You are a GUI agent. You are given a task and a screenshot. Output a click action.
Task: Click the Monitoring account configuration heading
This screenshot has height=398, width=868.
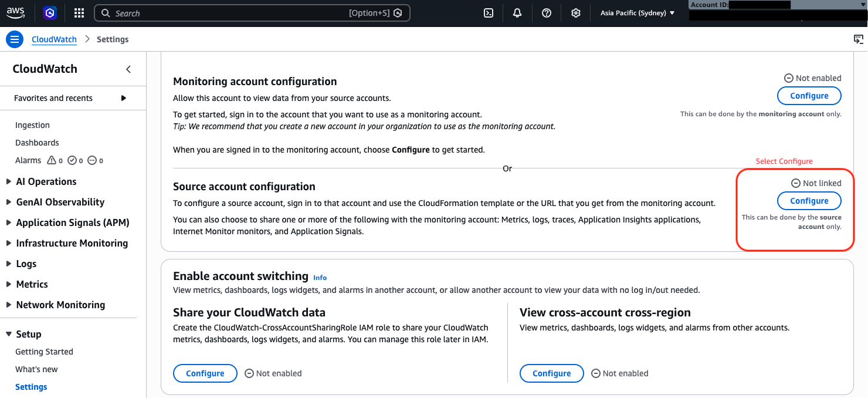[255, 82]
